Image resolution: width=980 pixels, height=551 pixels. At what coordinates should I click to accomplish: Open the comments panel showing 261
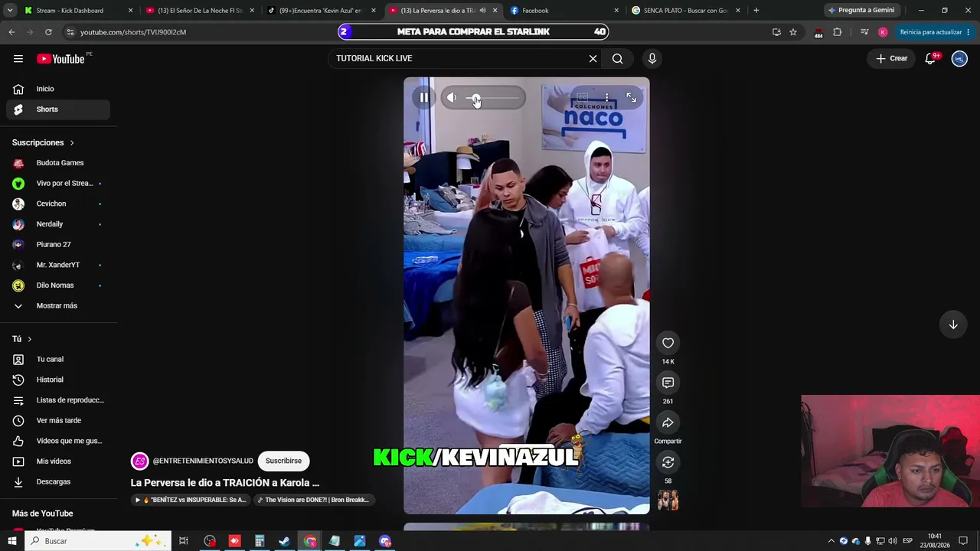(x=668, y=383)
